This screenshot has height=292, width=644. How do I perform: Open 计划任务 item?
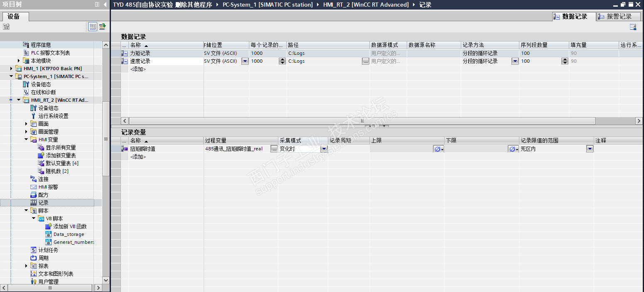(x=48, y=250)
